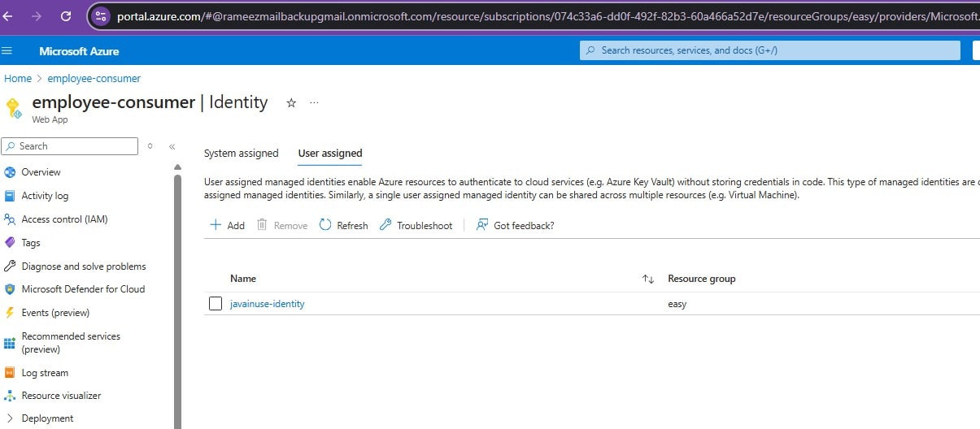Go back with the browser back arrow

pyautogui.click(x=8, y=16)
